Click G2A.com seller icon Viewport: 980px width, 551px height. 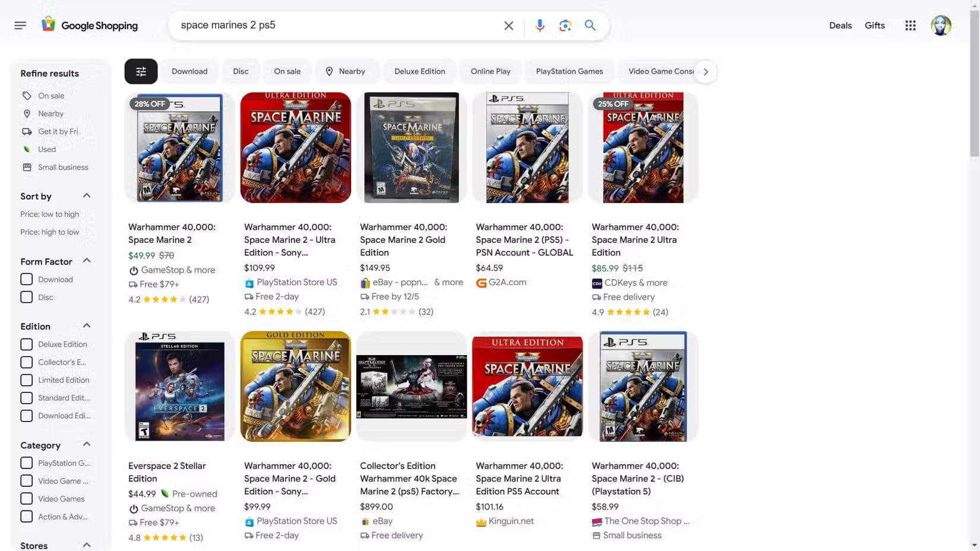point(481,283)
